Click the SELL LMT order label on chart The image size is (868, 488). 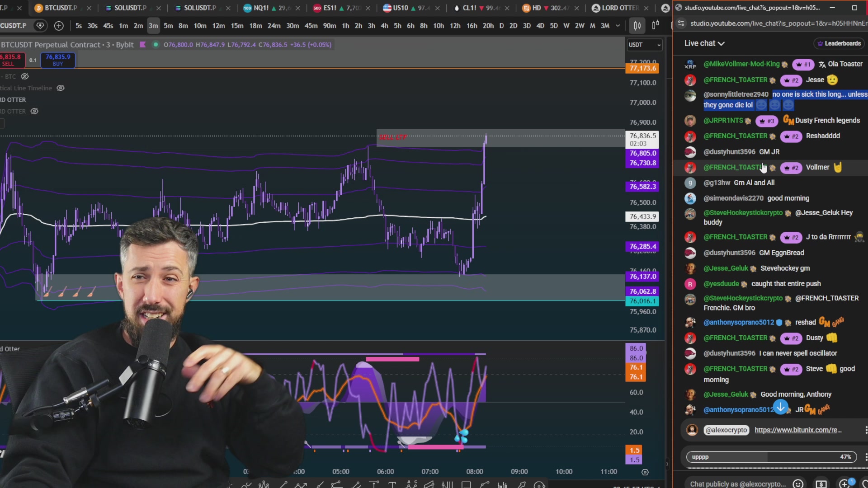click(393, 137)
